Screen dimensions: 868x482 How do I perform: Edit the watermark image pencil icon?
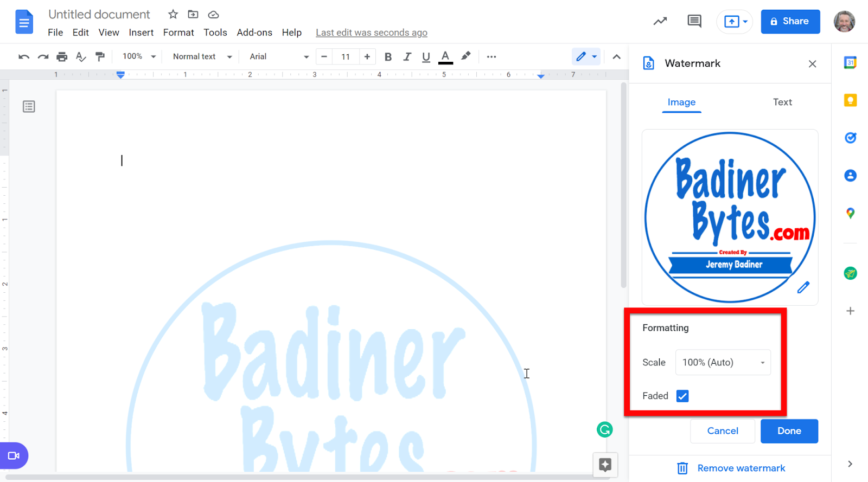click(x=803, y=287)
